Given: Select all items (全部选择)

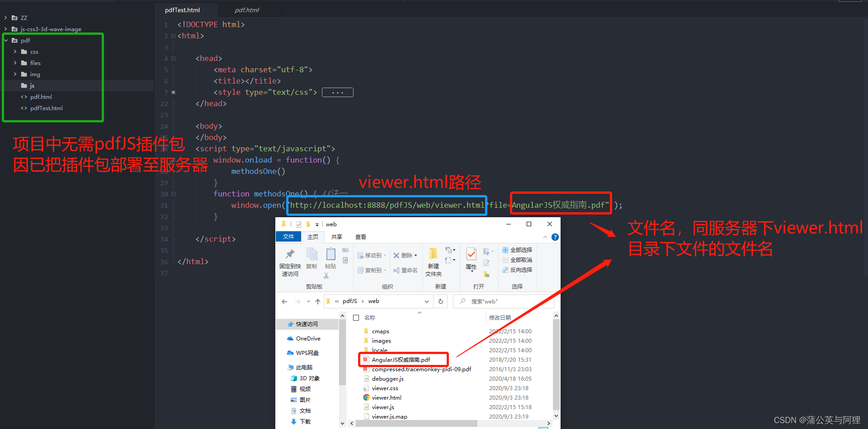Looking at the screenshot, I should coord(517,250).
